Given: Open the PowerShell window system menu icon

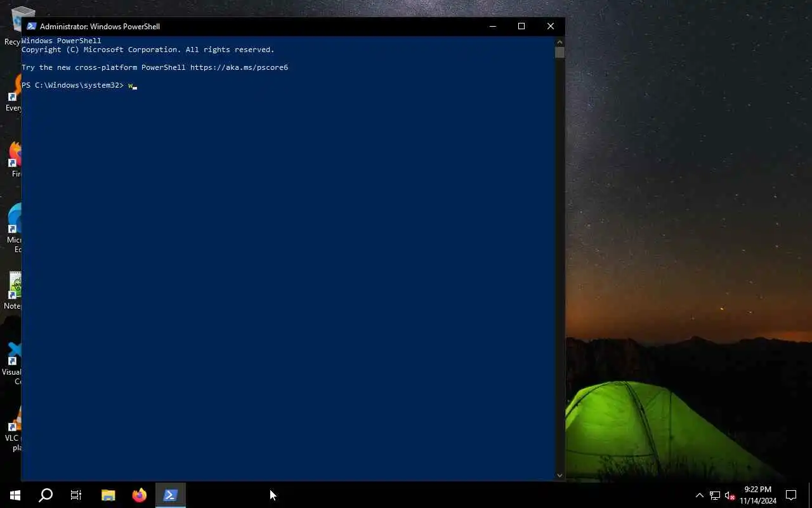Looking at the screenshot, I should point(31,26).
